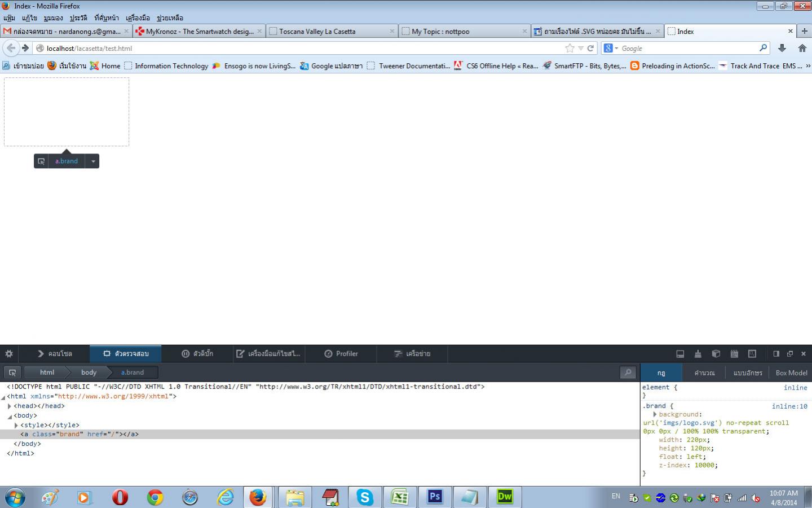Image resolution: width=812 pixels, height=508 pixels.
Task: Pop devtools out into separate window
Action: [x=789, y=354]
